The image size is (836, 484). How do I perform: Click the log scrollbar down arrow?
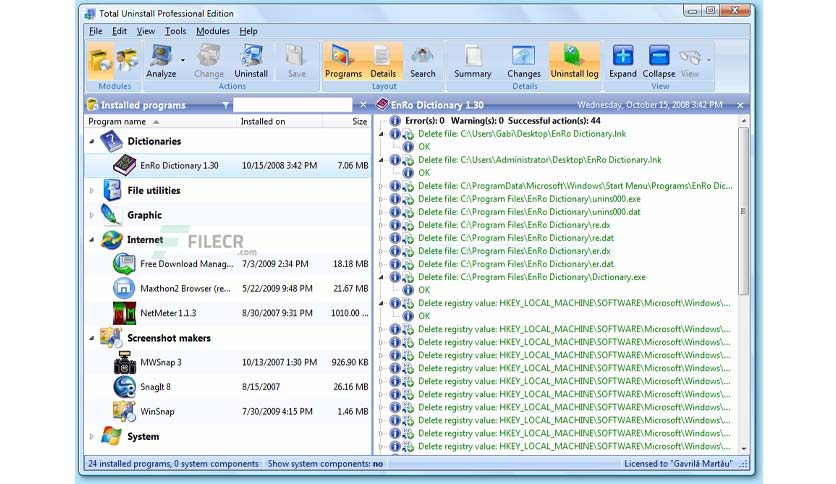pyautogui.click(x=744, y=449)
